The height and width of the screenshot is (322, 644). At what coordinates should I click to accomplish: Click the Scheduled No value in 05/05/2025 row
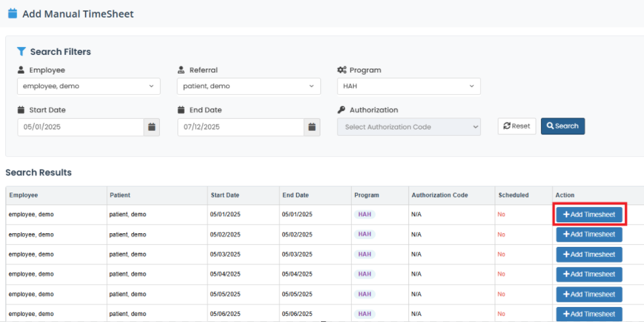(x=502, y=295)
